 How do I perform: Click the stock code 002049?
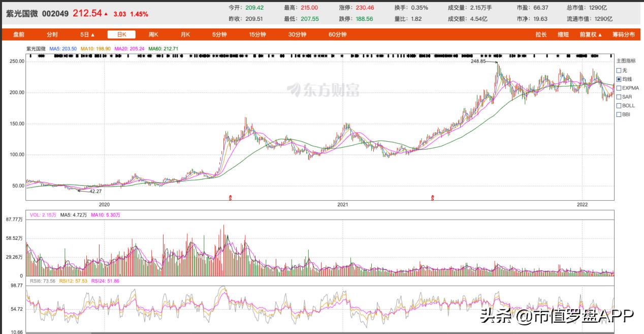pos(55,14)
